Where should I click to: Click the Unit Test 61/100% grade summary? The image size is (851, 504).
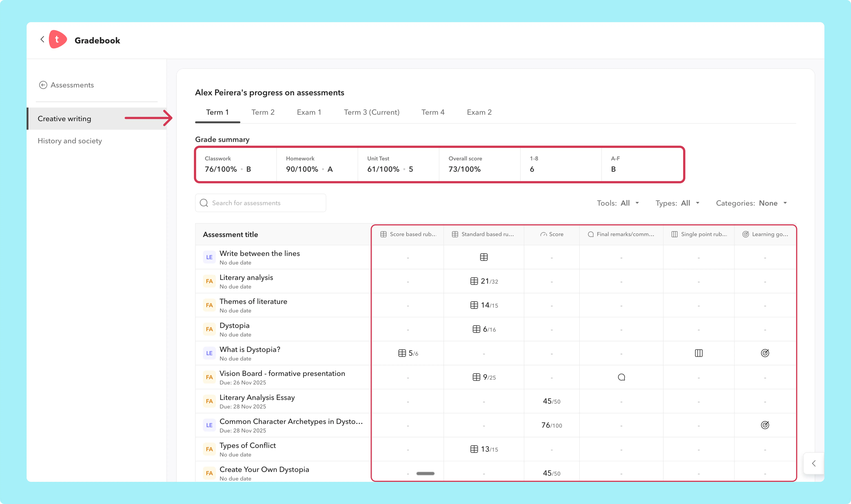[398, 164]
